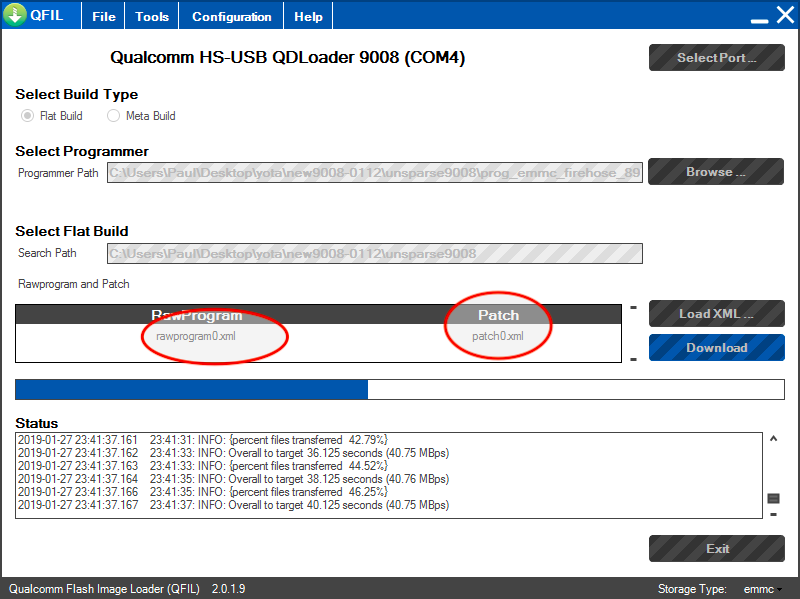
Task: Click the Patch column header
Action: (x=498, y=315)
